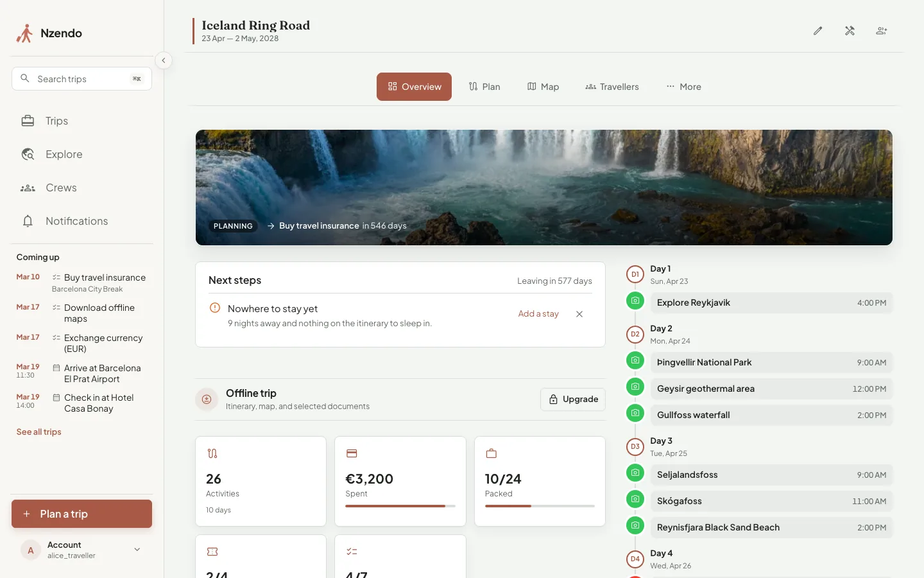Focus the Search trips field

pyautogui.click(x=81, y=79)
